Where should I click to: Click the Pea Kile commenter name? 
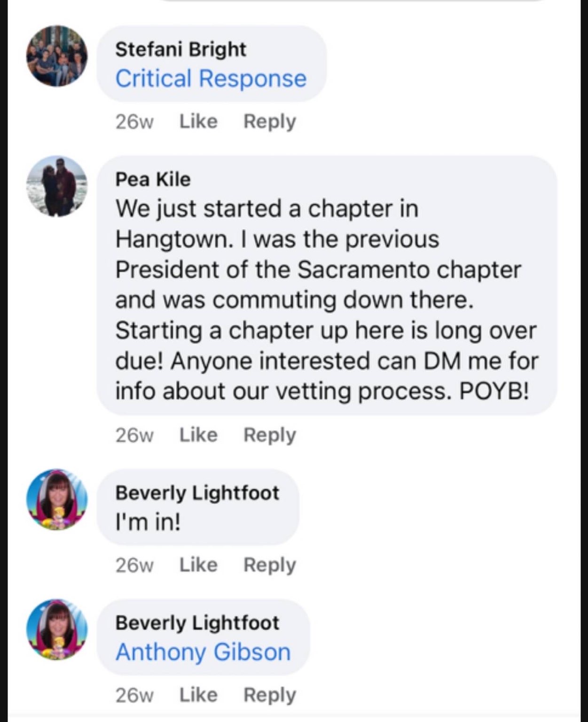click(x=153, y=180)
